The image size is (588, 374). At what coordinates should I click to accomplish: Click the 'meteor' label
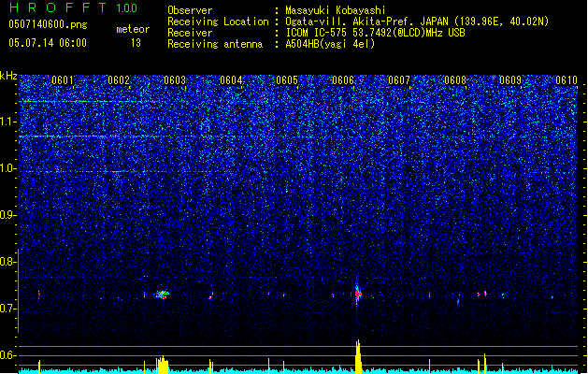click(133, 29)
